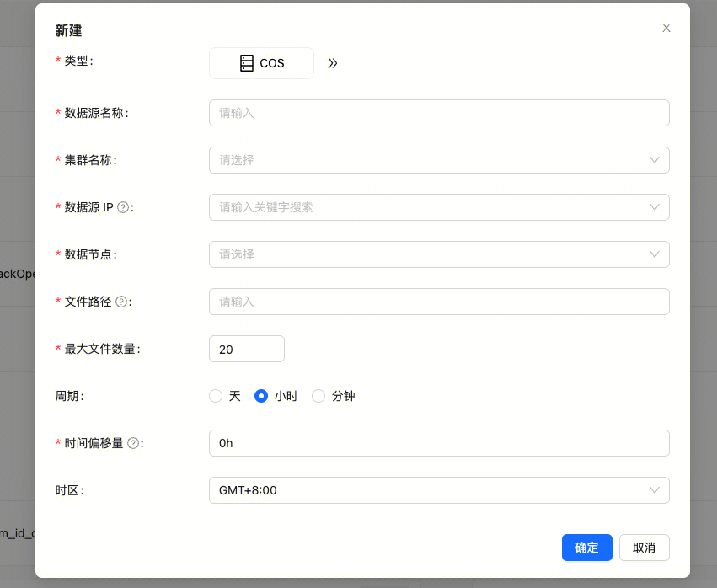Click the help icon beside 文件路径

point(121,302)
